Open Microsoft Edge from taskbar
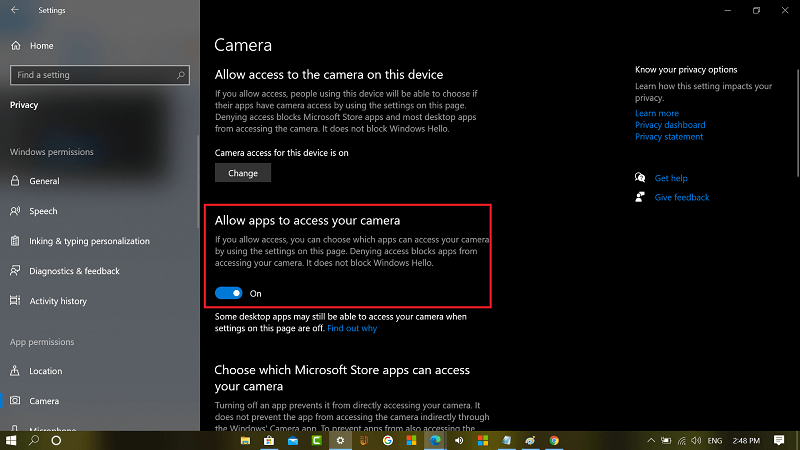 click(435, 440)
